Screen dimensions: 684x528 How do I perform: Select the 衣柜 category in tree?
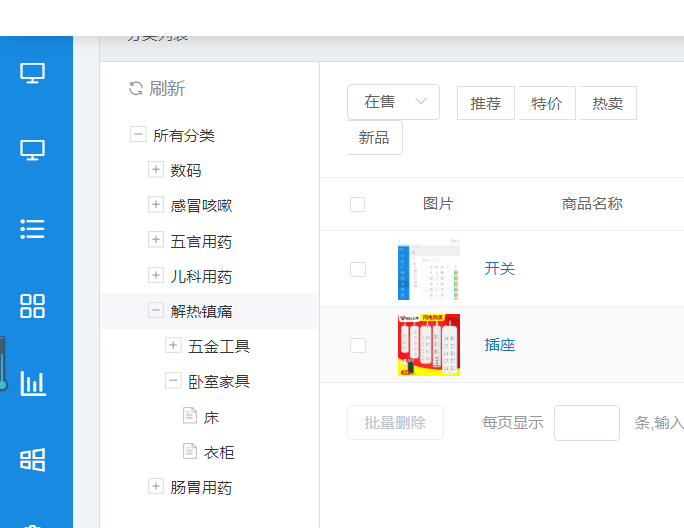click(219, 452)
